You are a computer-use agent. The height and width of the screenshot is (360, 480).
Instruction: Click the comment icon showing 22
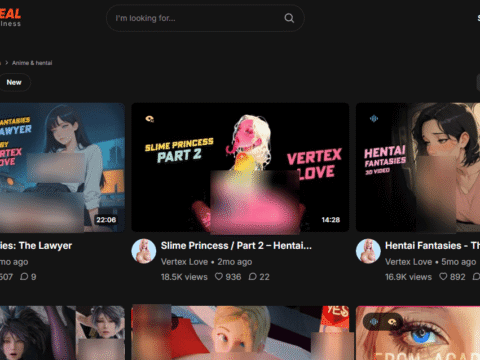pyautogui.click(x=253, y=276)
